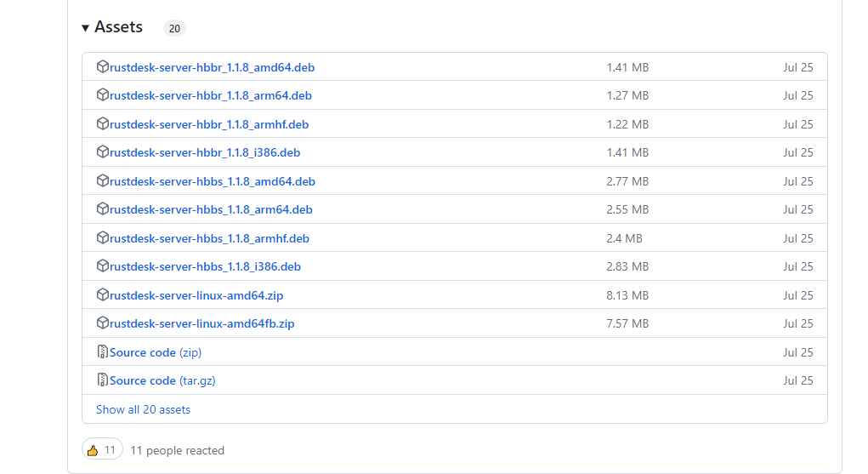Download rustdesk-server-hbbs_1.1.8_arm64.deb

(211, 209)
